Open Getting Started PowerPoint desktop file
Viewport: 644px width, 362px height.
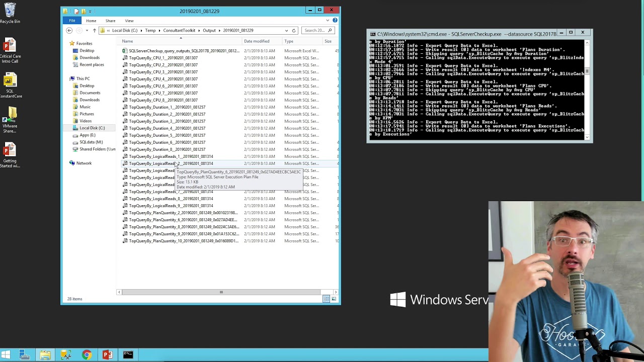pyautogui.click(x=10, y=155)
